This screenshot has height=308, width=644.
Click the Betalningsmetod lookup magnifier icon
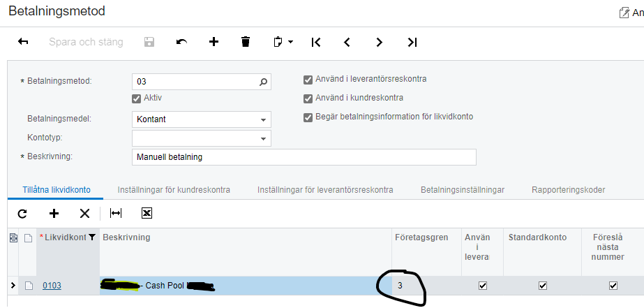pyautogui.click(x=263, y=82)
